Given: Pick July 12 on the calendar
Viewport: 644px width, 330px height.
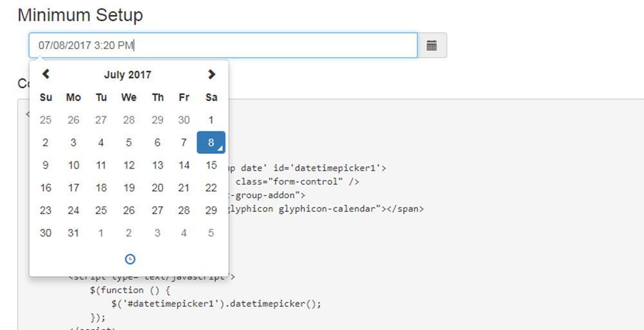Looking at the screenshot, I should tap(129, 165).
